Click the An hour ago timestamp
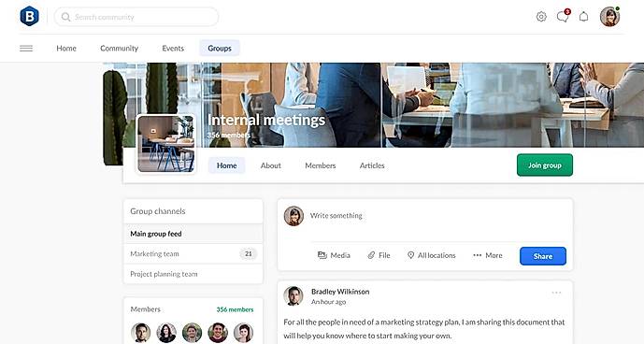The image size is (644, 344). pos(329,302)
